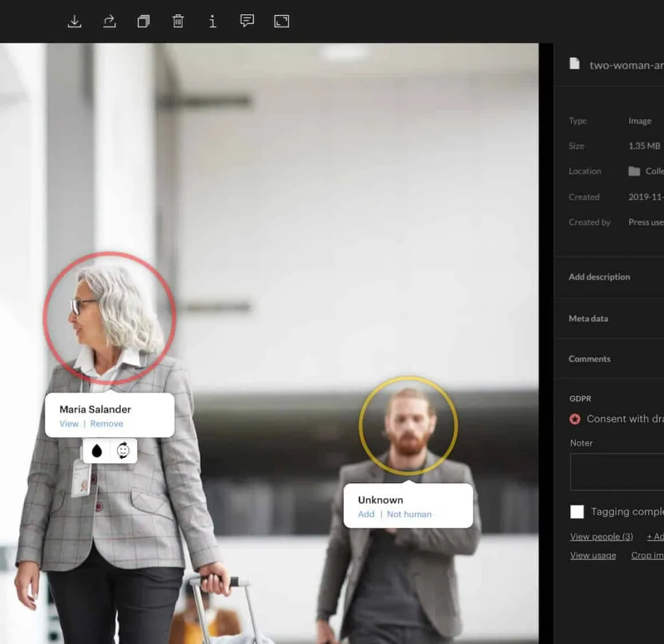Click Remove link for Maria Salander
The image size is (664, 644).
coord(107,423)
